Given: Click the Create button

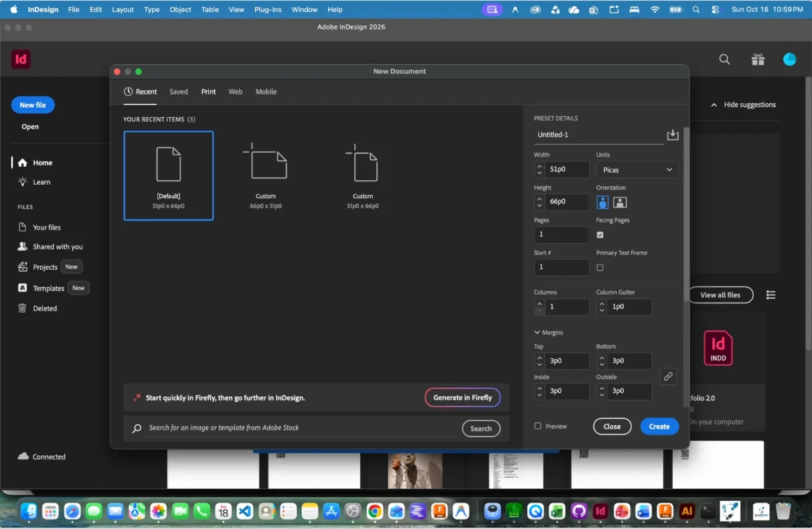Looking at the screenshot, I should 659,427.
